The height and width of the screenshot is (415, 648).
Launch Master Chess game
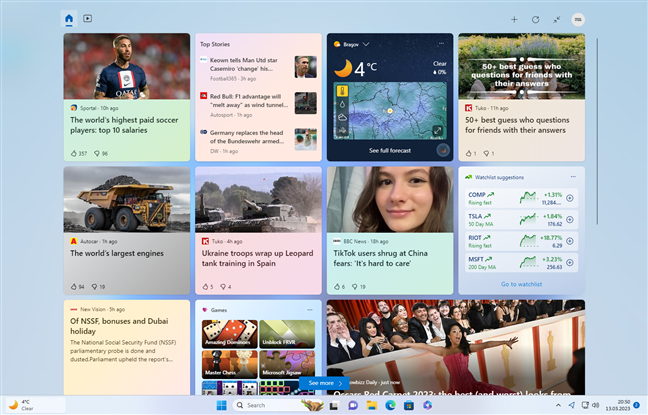pyautogui.click(x=230, y=364)
